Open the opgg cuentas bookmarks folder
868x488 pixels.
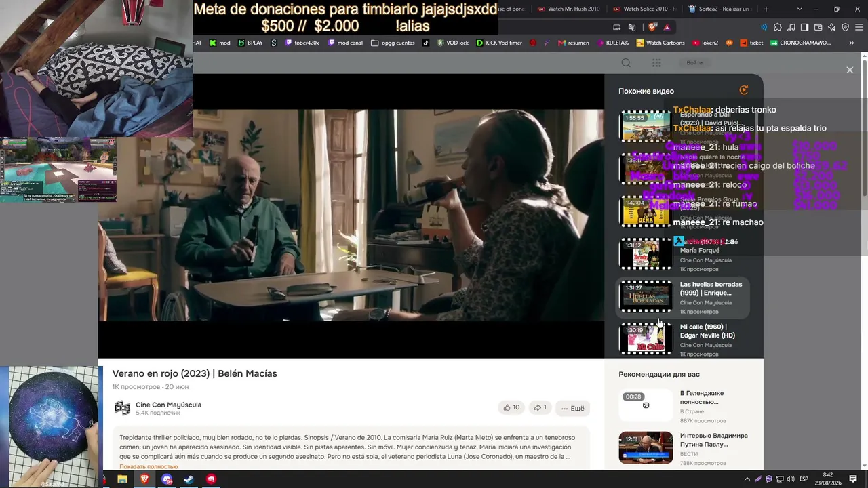(393, 43)
